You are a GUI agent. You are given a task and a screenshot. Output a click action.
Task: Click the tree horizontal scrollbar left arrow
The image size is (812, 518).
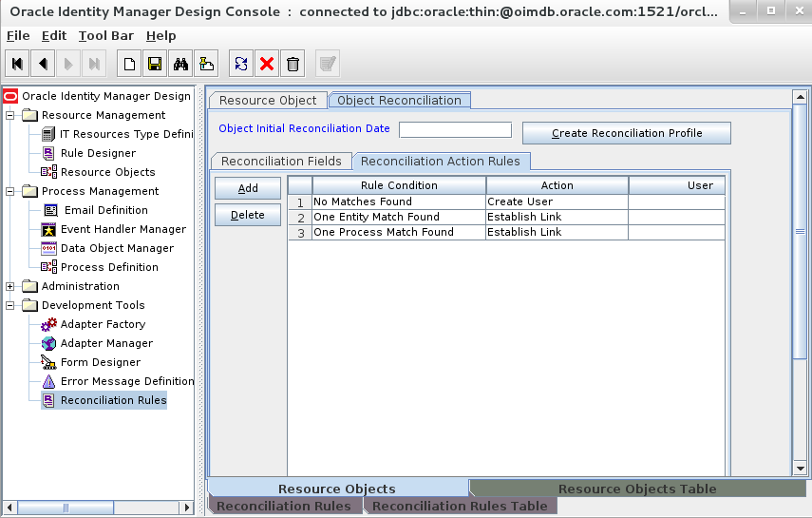click(9, 508)
